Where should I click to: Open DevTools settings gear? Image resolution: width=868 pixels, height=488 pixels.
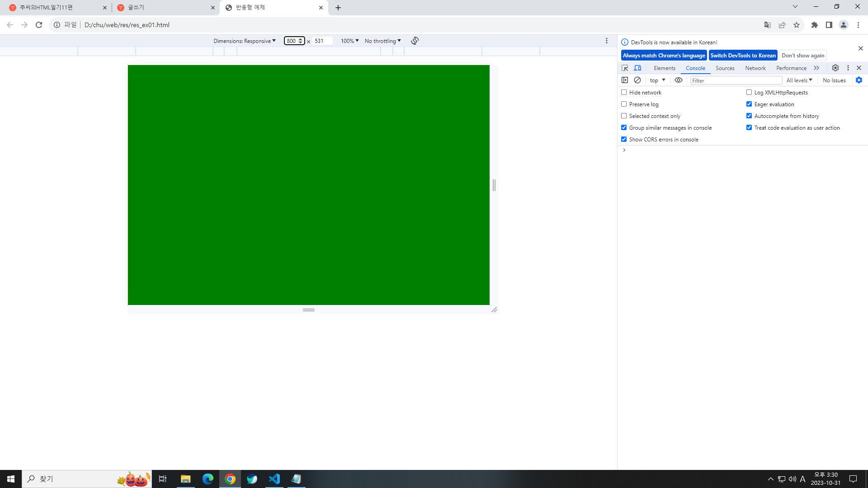coord(835,68)
